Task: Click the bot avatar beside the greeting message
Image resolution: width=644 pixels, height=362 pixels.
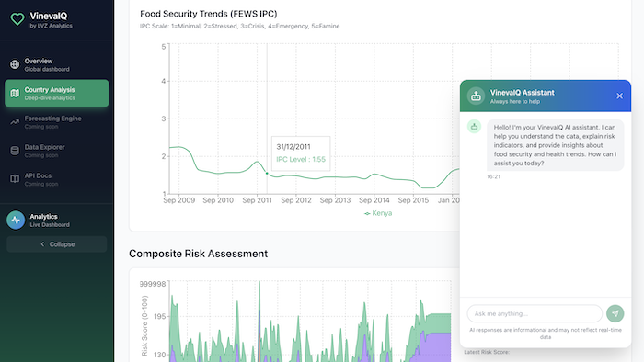Action: [x=474, y=126]
